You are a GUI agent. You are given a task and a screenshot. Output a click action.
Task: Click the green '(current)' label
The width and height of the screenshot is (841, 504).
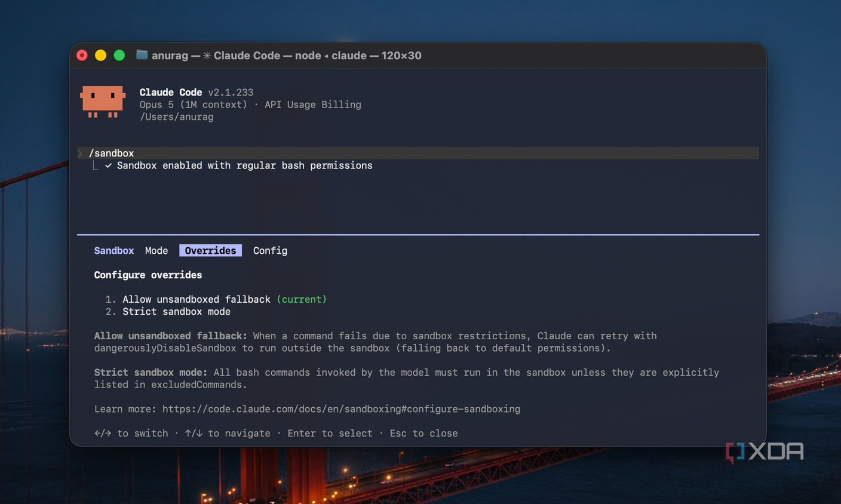[302, 299]
